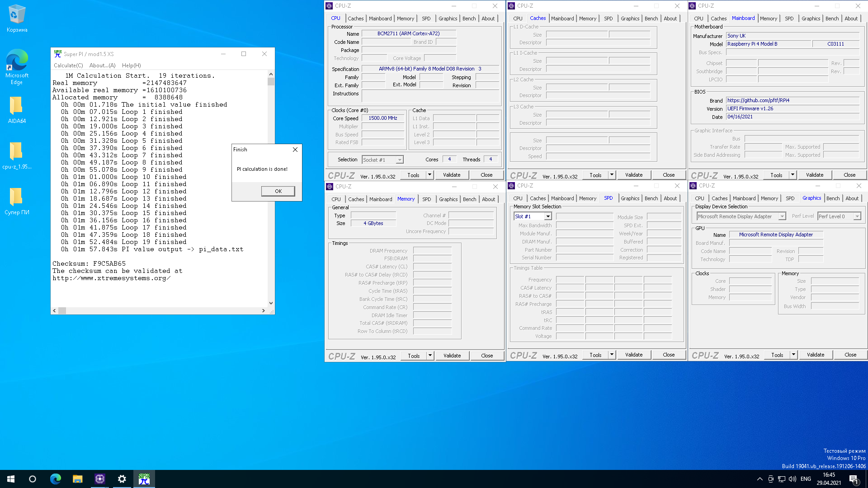Open Microsoft Edge desktop shortcut
Screen dimensions: 868x488
17,66
